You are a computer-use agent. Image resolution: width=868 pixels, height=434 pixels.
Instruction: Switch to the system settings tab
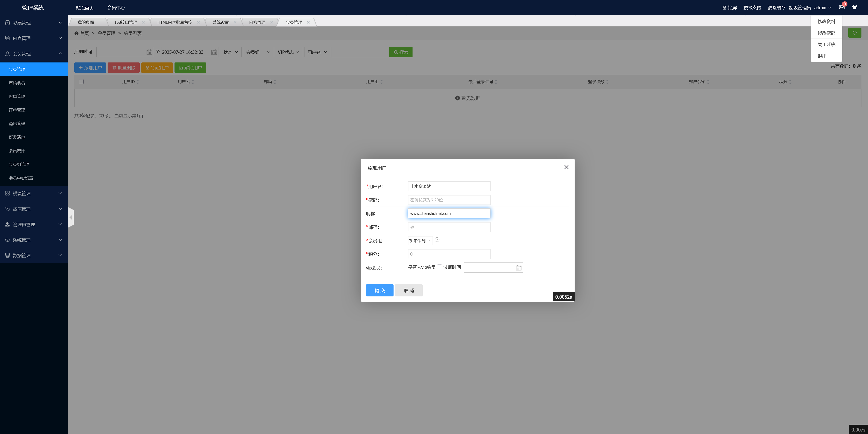220,22
